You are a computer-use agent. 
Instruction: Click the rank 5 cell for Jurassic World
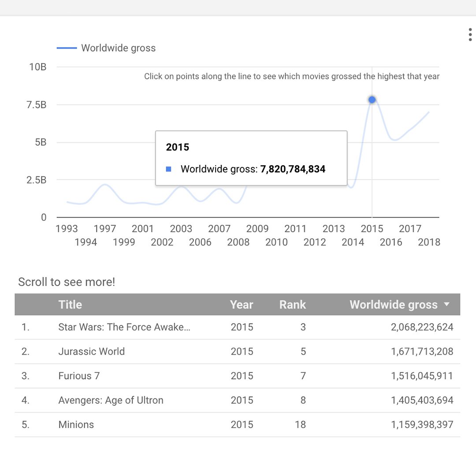point(303,351)
